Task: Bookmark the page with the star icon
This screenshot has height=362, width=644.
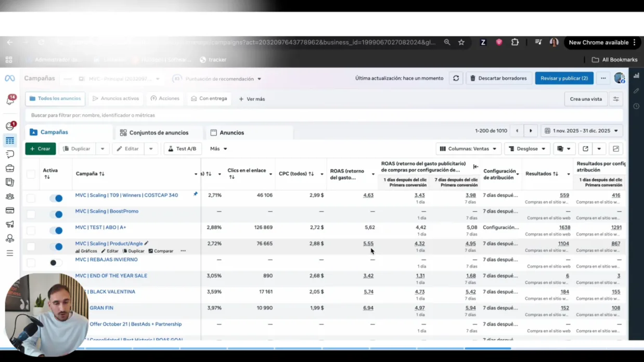Action: click(461, 43)
